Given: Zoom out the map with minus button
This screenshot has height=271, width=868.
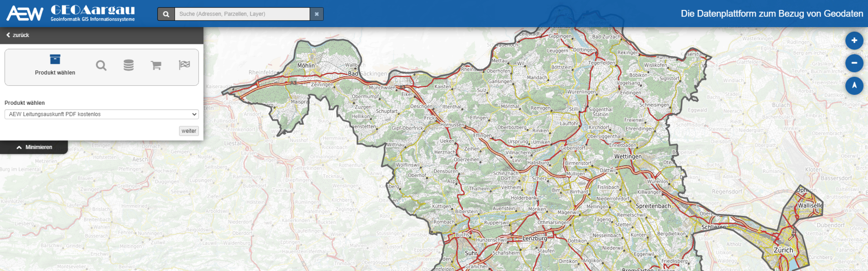Looking at the screenshot, I should [854, 63].
